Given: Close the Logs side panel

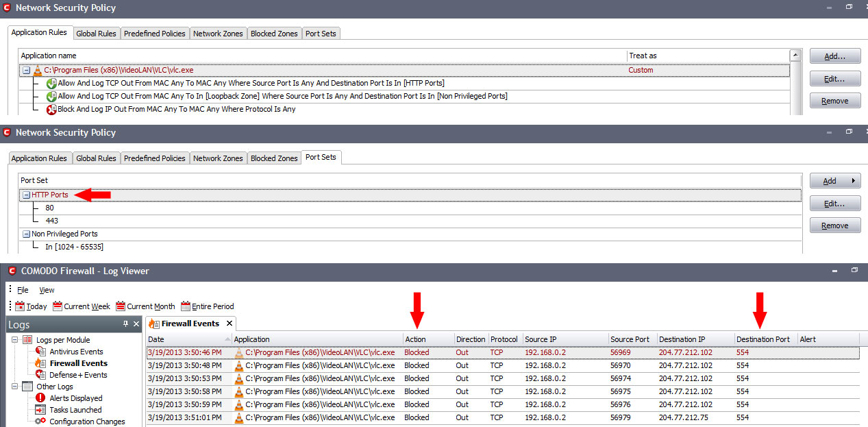Looking at the screenshot, I should 136,324.
